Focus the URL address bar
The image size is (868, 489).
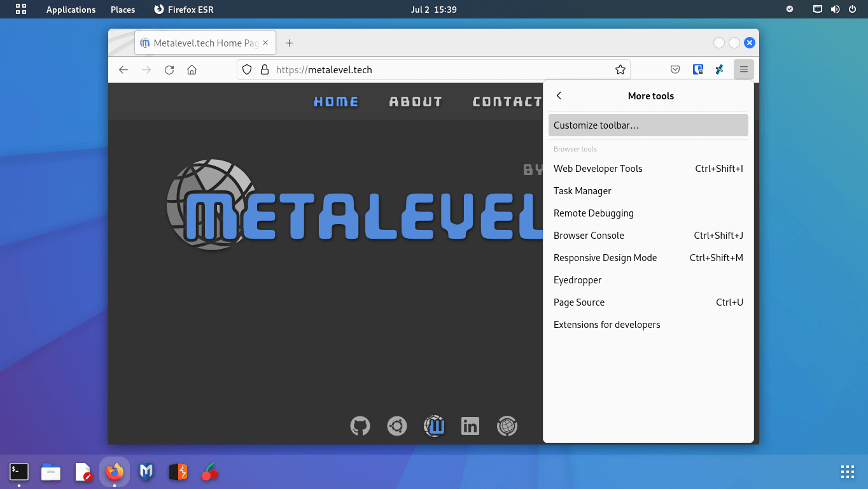(x=433, y=70)
